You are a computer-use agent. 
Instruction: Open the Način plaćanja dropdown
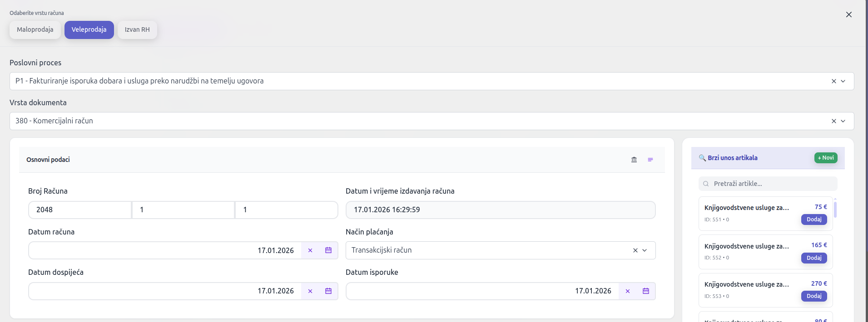click(645, 250)
